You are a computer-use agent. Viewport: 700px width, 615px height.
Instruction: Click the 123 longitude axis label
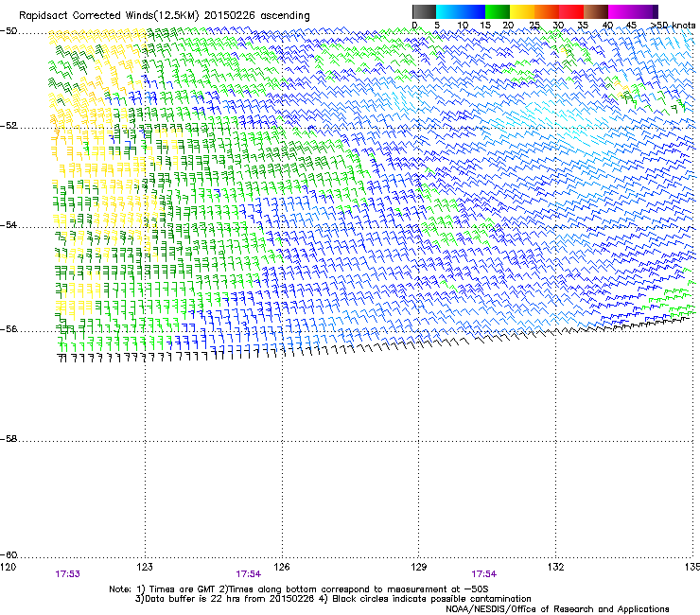(x=145, y=567)
